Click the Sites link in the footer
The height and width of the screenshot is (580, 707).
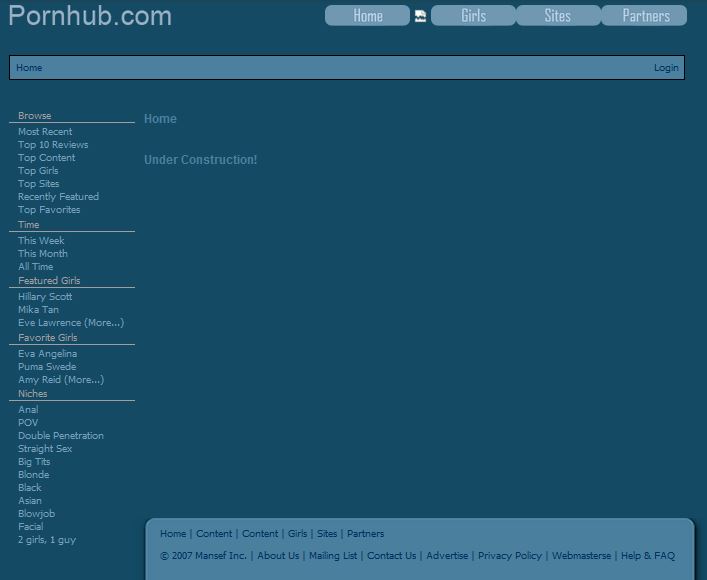pos(327,534)
